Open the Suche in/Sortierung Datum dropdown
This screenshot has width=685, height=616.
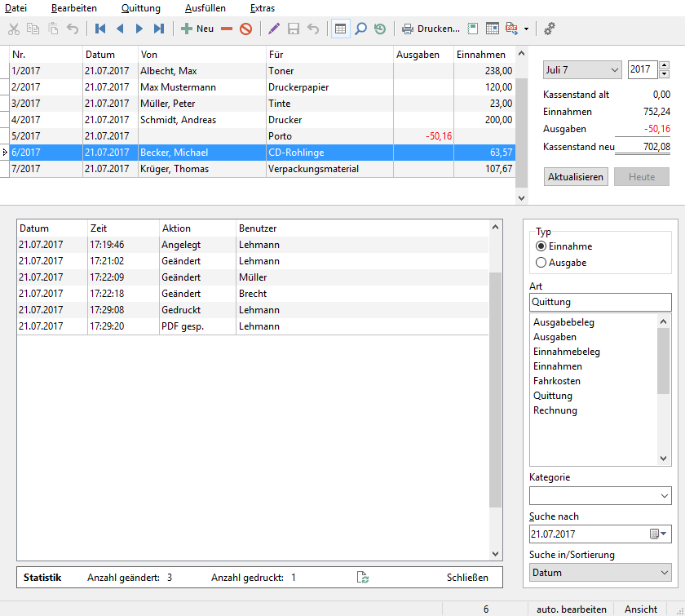(x=600, y=573)
